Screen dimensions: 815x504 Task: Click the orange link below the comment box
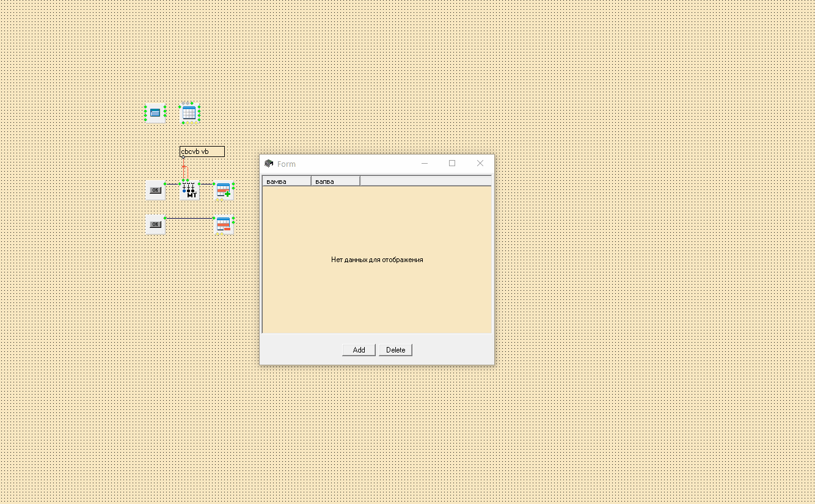[x=183, y=169]
